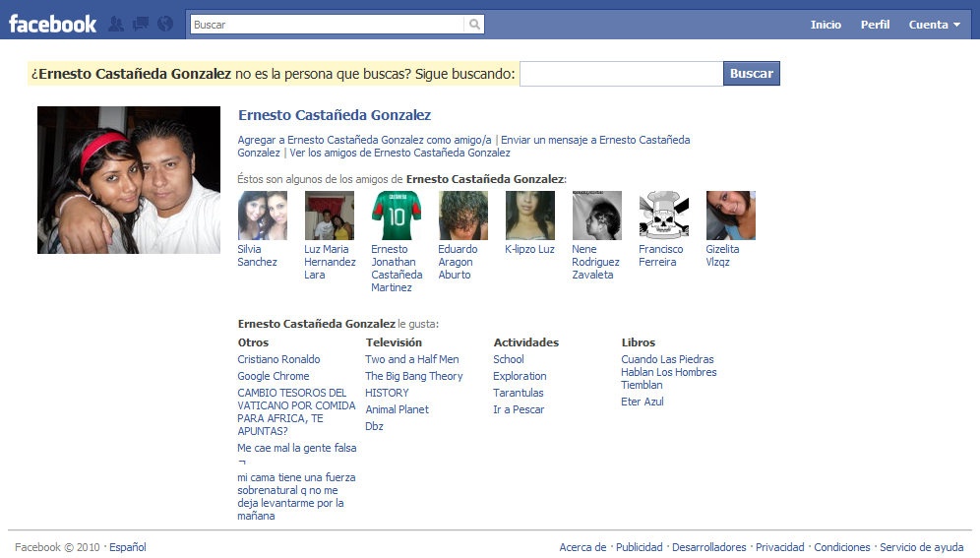Viewport: 980px width, 558px height.
Task: Expand the Cuenta dropdown menu
Action: click(934, 25)
